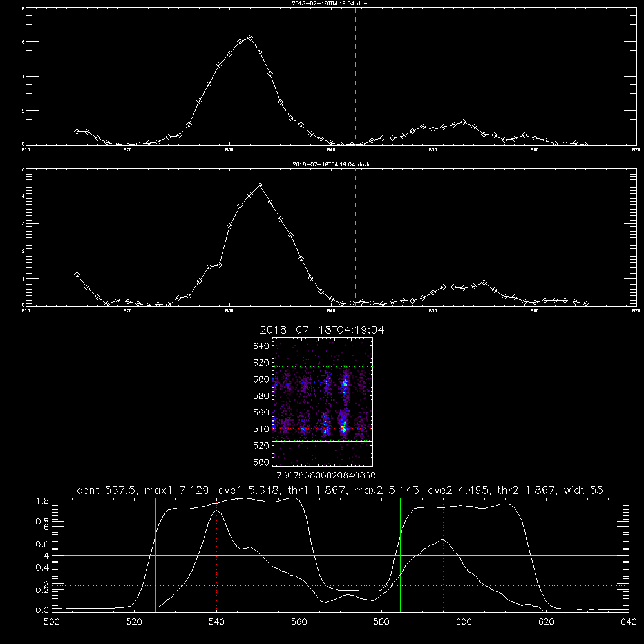Click 'widt 55' in the stats line

(583, 490)
